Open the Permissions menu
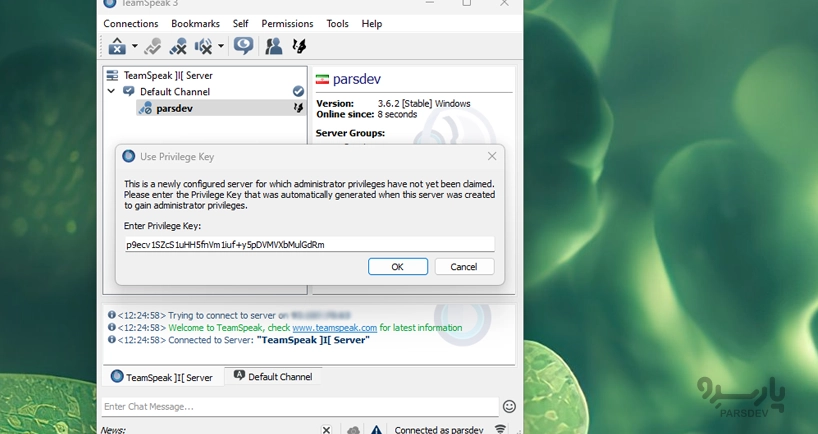This screenshot has height=434, width=818. [287, 23]
